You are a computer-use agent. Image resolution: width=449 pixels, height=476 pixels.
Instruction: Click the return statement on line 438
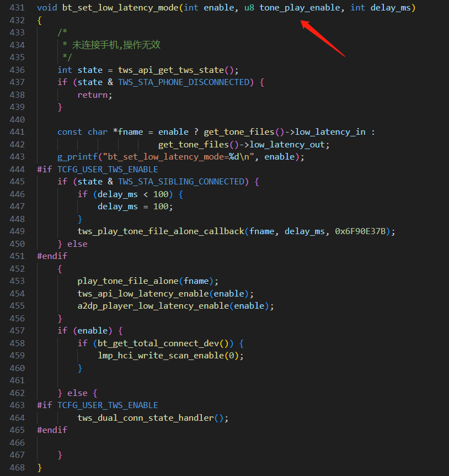pyautogui.click(x=94, y=95)
